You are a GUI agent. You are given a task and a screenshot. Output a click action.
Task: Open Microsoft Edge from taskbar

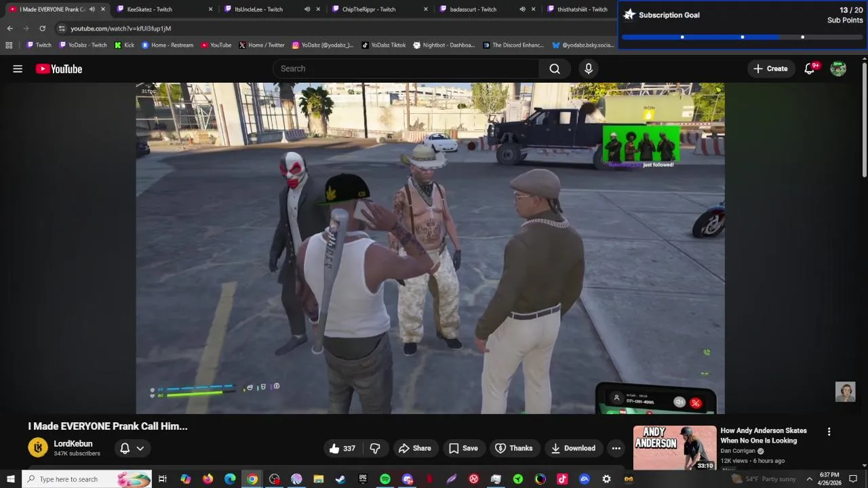pyautogui.click(x=230, y=479)
